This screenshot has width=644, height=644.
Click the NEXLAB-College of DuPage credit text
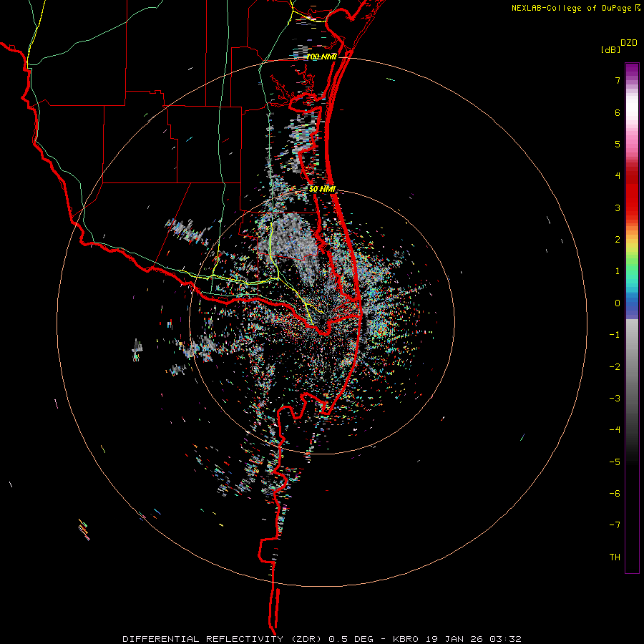(x=572, y=8)
